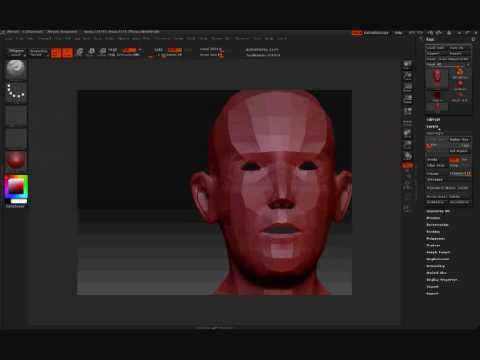
Task: Toggle the orange Menus button in title bar
Action: pos(357,33)
